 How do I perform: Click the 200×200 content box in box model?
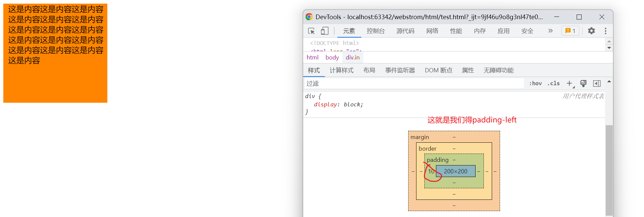[455, 171]
